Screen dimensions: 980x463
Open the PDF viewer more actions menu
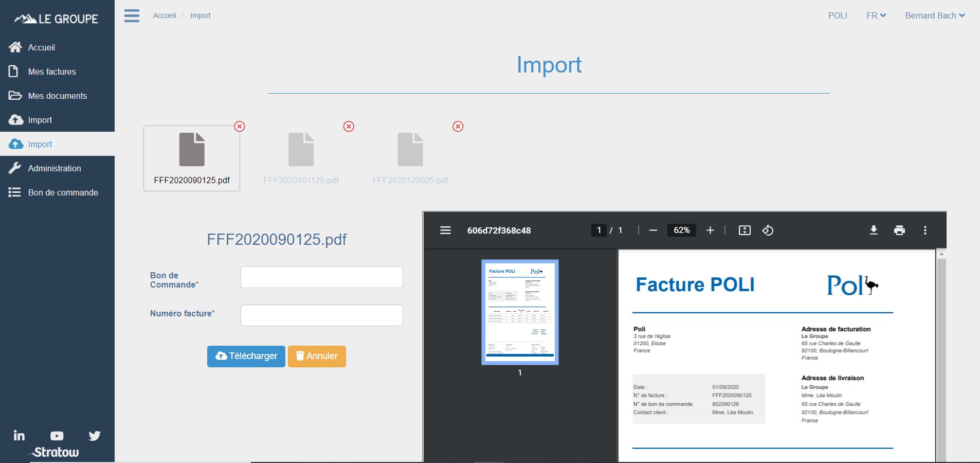(925, 230)
